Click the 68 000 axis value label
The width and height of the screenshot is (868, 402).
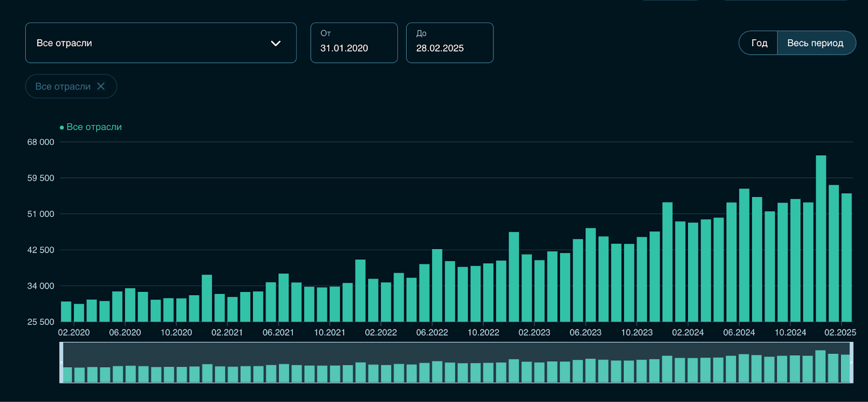[41, 142]
